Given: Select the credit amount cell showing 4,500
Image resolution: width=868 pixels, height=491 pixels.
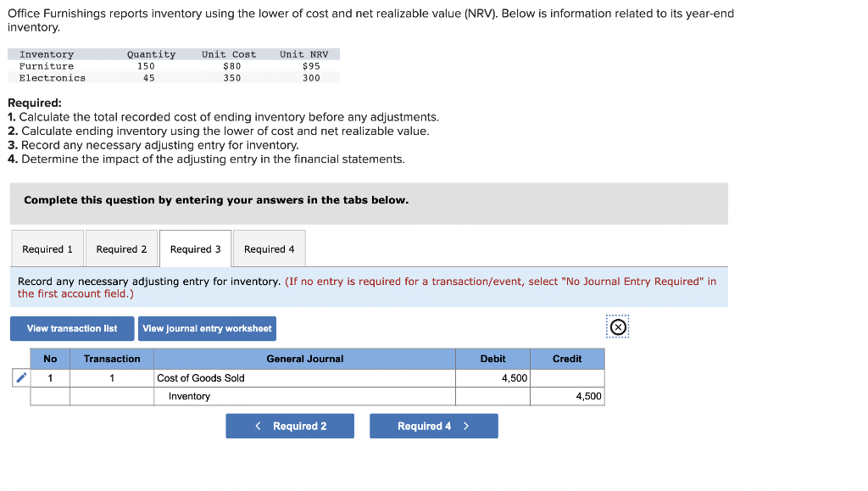Looking at the screenshot, I should coord(566,396).
